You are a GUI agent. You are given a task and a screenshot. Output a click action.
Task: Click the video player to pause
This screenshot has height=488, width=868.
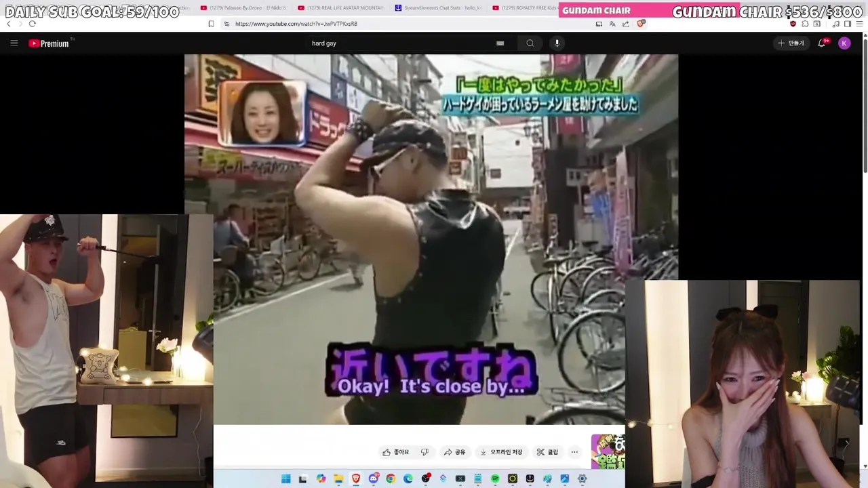point(431,239)
